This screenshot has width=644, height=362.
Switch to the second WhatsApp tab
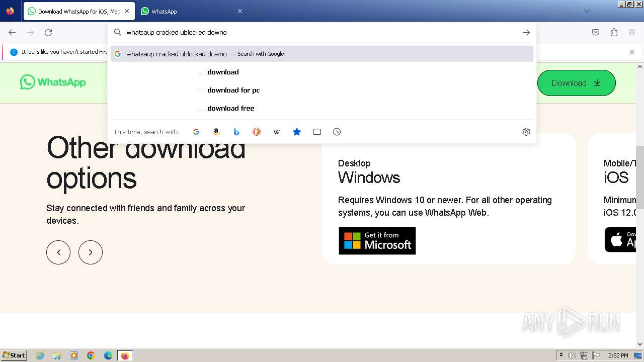(191, 11)
